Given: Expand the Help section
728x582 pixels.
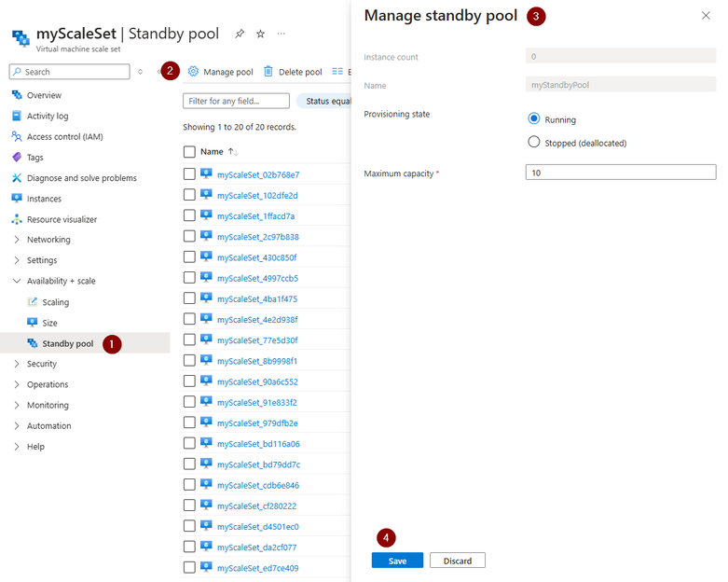Looking at the screenshot, I should coord(17,447).
